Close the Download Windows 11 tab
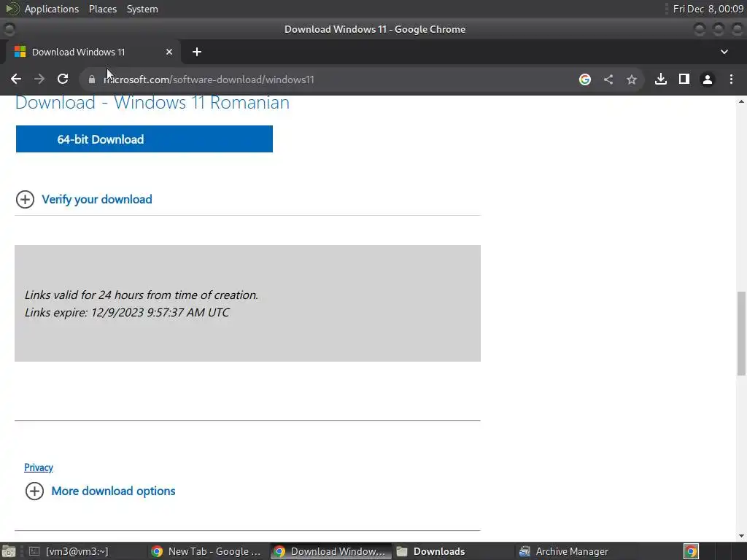 (169, 52)
